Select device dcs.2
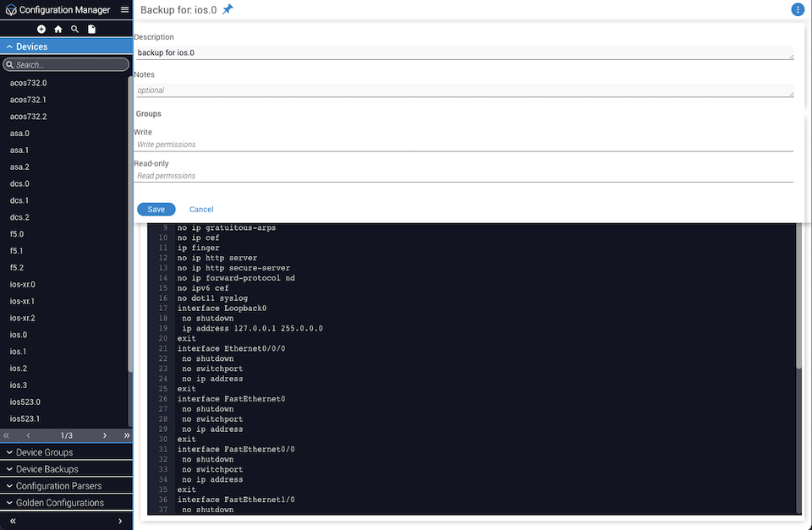Screen dimensions: 812x530 pyautogui.click(x=19, y=217)
